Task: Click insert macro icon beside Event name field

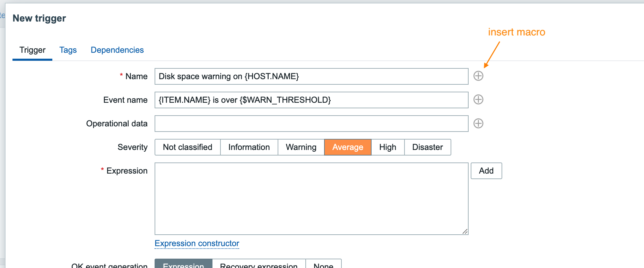Action: tap(478, 100)
